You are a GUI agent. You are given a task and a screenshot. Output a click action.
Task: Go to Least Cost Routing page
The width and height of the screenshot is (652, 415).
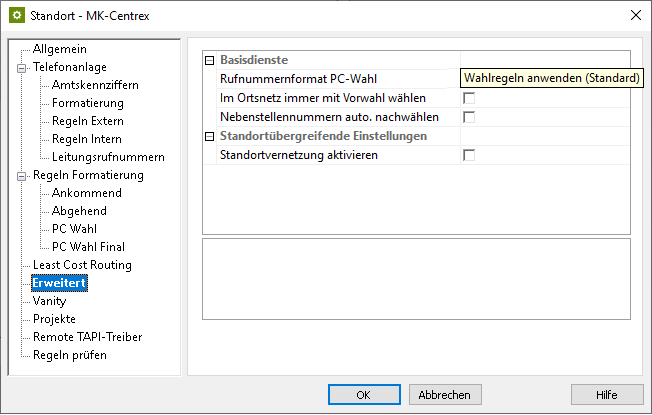(x=82, y=265)
